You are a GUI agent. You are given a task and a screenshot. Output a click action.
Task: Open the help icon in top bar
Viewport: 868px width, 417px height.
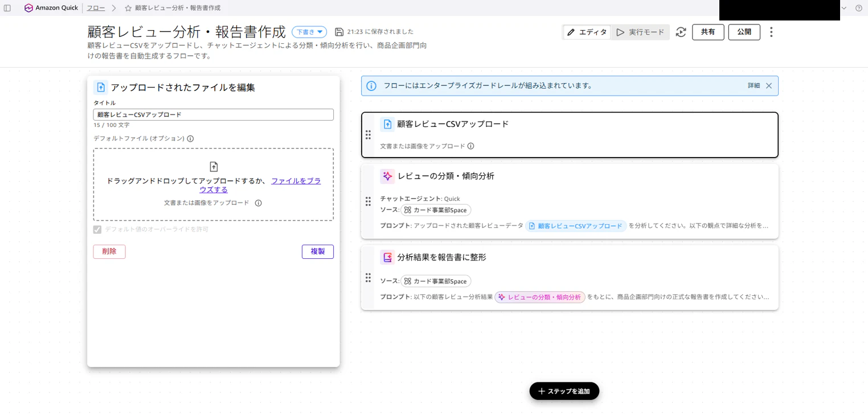(x=859, y=8)
